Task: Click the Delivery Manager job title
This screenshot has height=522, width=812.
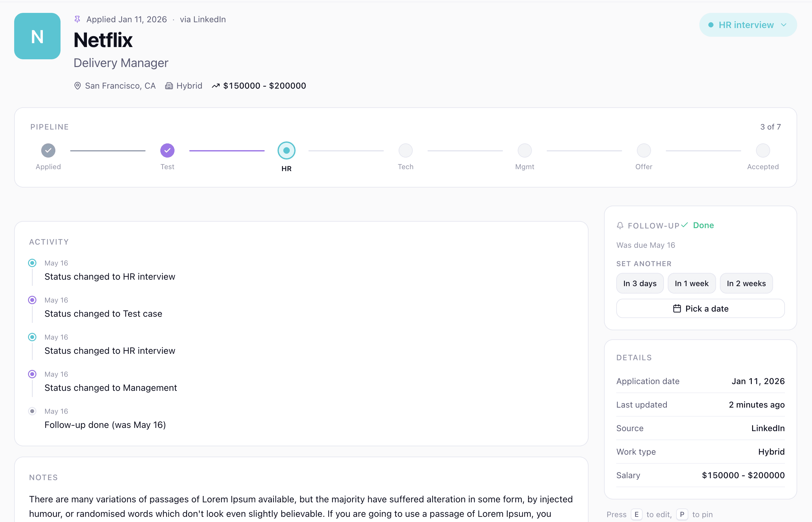Action: [x=121, y=63]
